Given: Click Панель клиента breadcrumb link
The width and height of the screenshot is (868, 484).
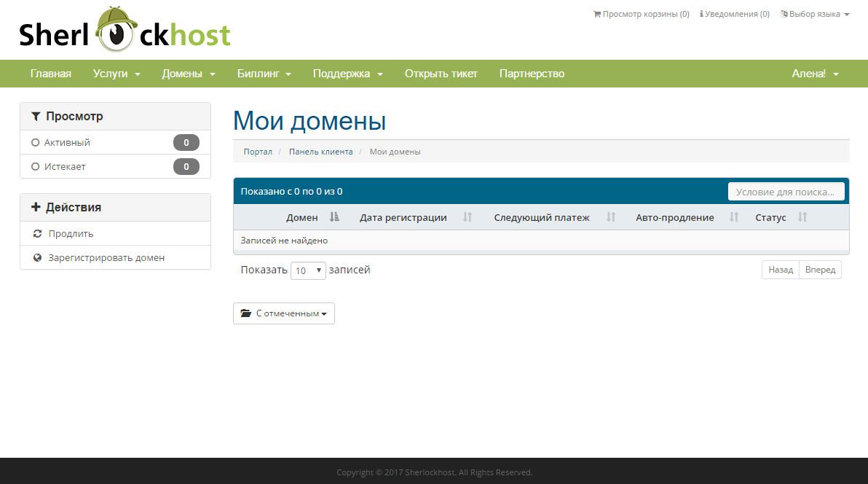Looking at the screenshot, I should coord(320,152).
